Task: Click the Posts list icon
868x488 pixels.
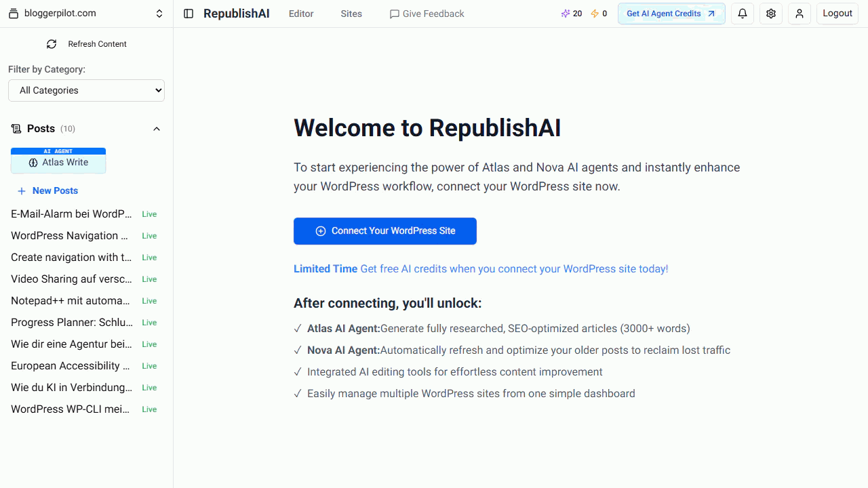Action: click(x=16, y=129)
